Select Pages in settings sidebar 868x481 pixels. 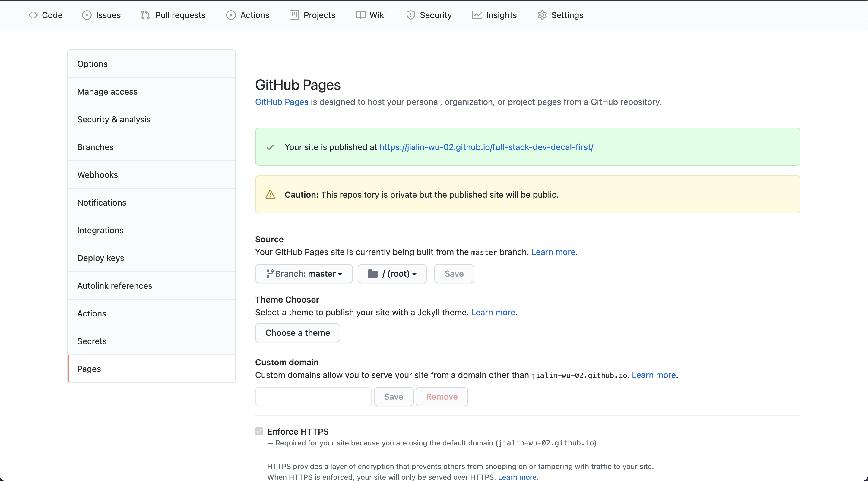click(151, 369)
